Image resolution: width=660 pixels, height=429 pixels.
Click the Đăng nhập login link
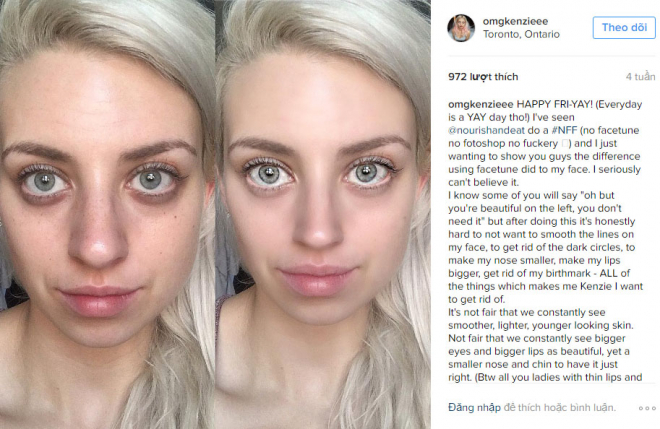tap(474, 408)
